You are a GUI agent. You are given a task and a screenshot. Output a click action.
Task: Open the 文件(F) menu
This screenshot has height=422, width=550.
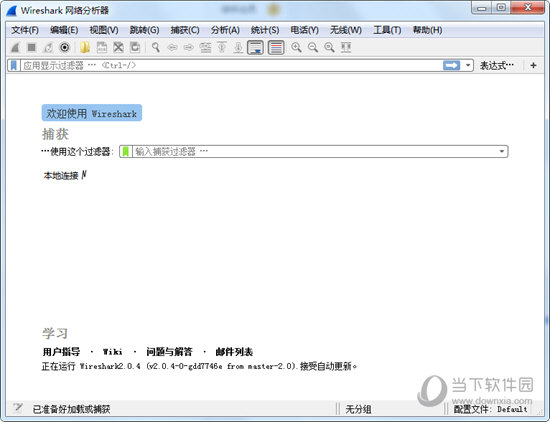click(x=25, y=30)
